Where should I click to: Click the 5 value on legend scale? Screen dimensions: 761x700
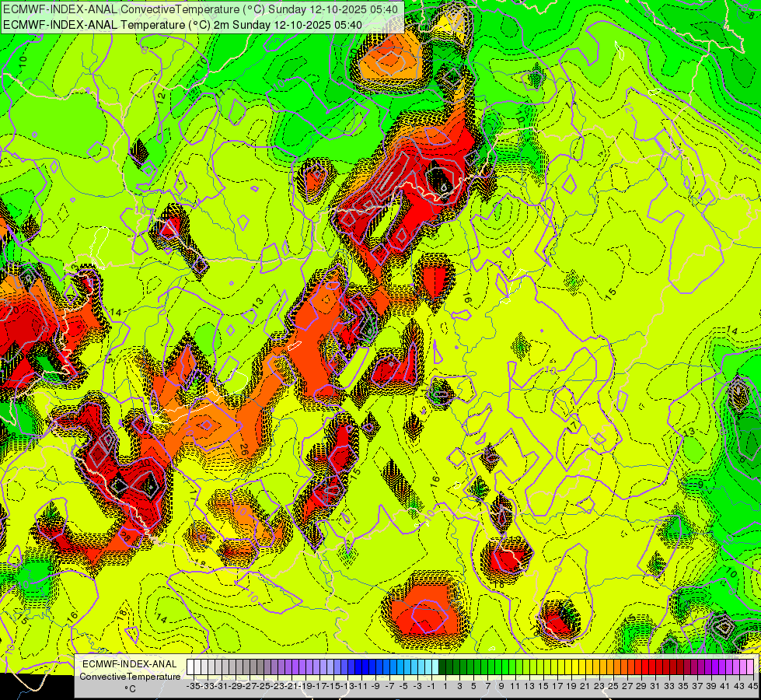pos(473,687)
